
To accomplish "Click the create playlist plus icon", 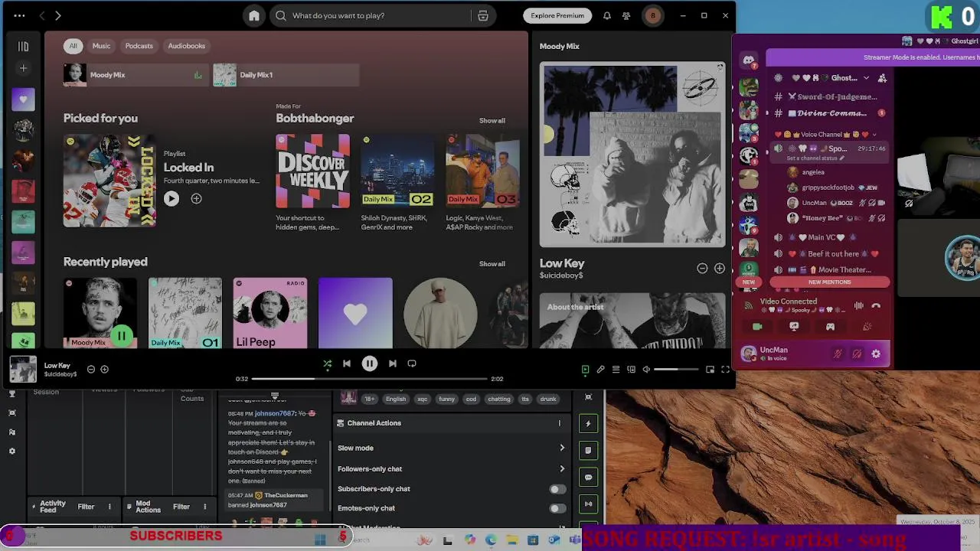I will [x=23, y=68].
